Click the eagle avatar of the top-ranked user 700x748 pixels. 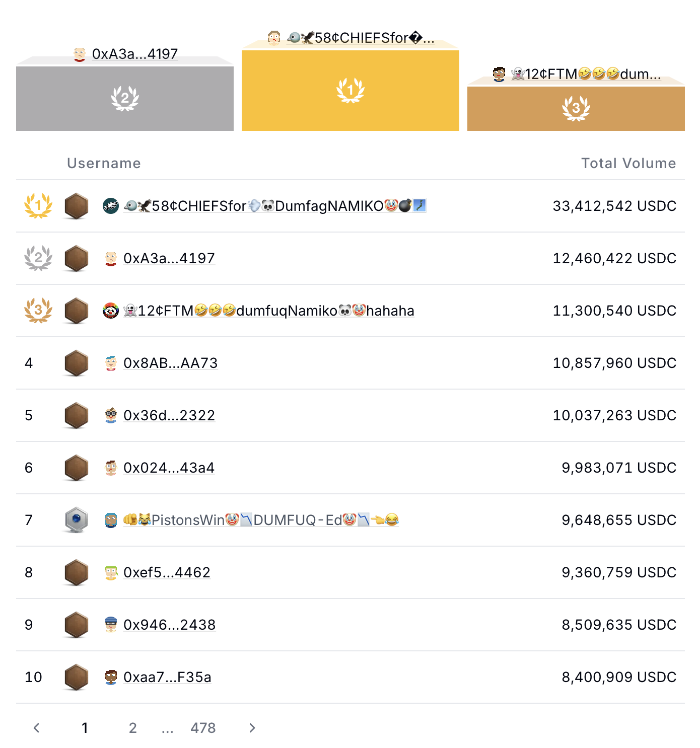(111, 206)
